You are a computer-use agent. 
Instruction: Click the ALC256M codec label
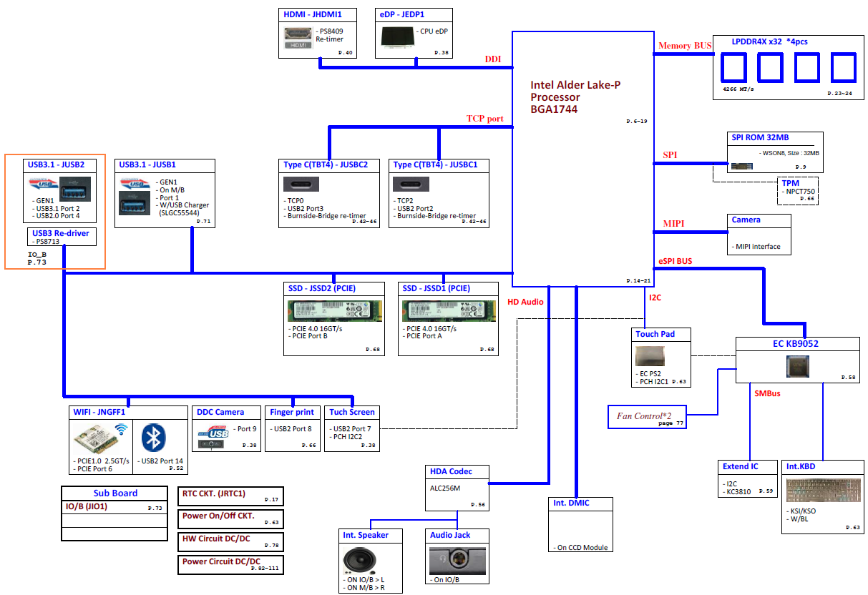(445, 487)
